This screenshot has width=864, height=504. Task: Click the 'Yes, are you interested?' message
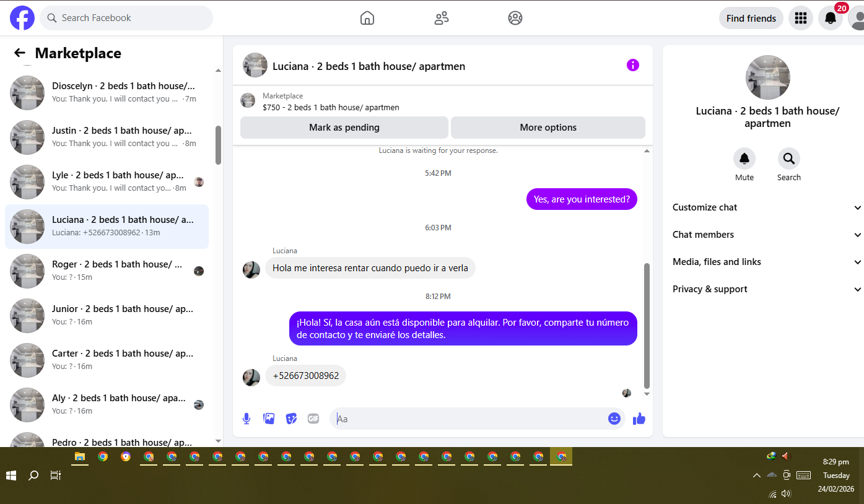(582, 199)
